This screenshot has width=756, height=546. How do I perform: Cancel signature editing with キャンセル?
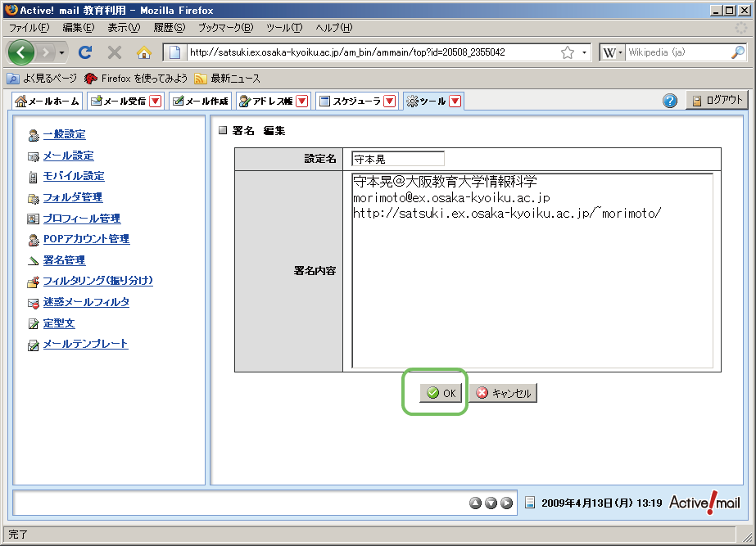point(503,393)
